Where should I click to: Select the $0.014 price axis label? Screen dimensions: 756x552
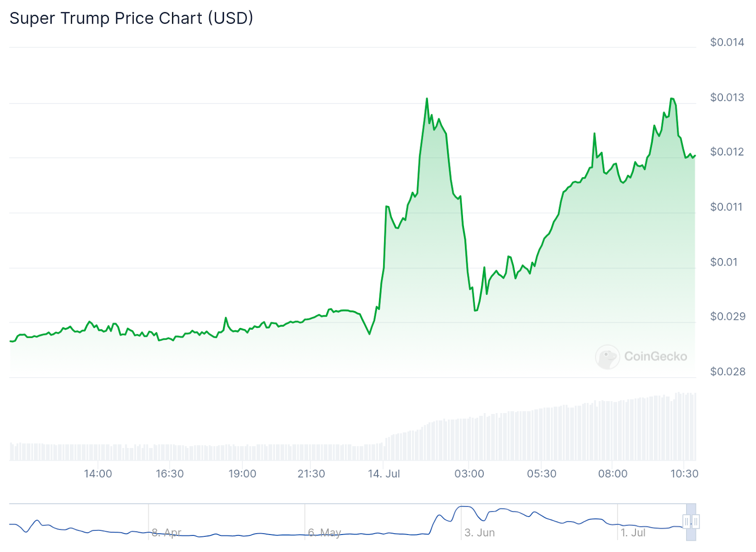coord(727,42)
